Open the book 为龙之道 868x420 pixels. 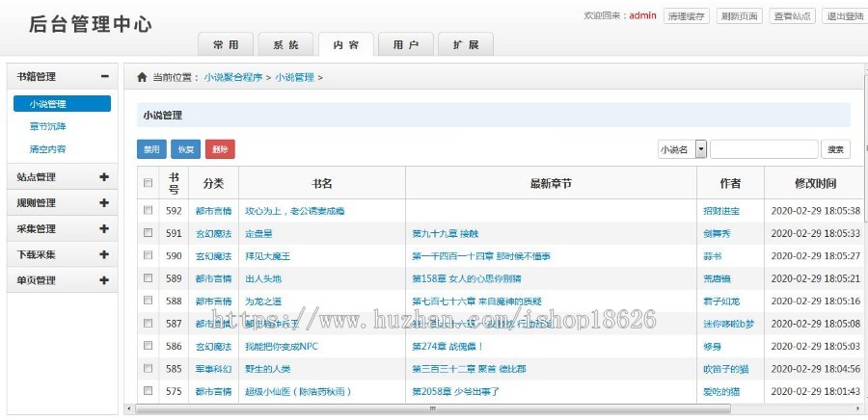coord(263,302)
